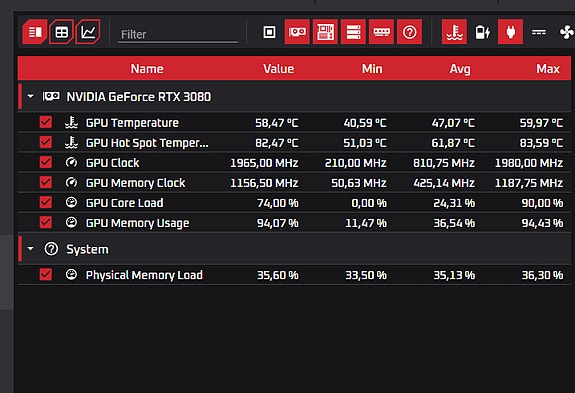Click the 11,47 % memory usage minimum
The width and height of the screenshot is (575, 393).
(366, 223)
